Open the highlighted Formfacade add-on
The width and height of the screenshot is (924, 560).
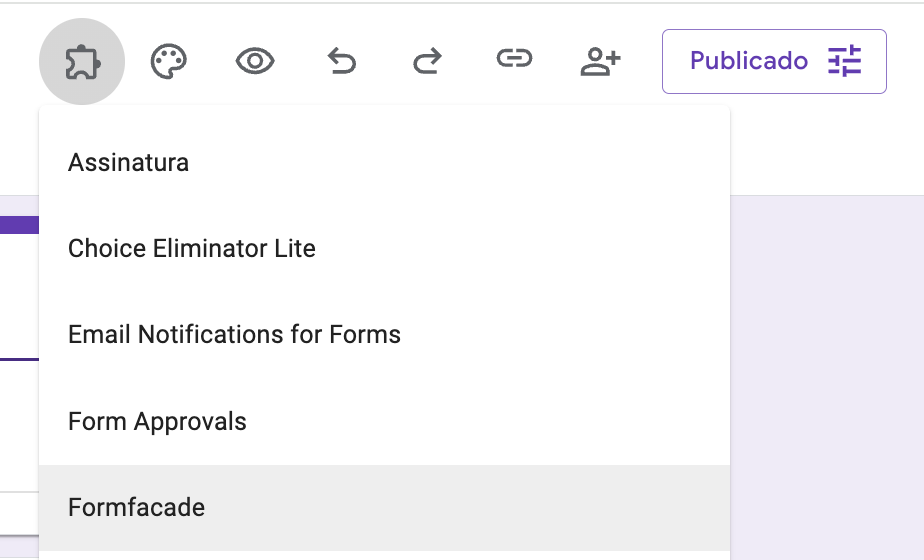pyautogui.click(x=136, y=508)
